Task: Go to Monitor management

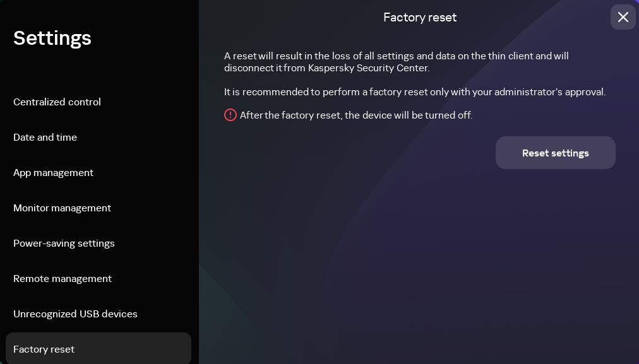Action: pos(62,208)
